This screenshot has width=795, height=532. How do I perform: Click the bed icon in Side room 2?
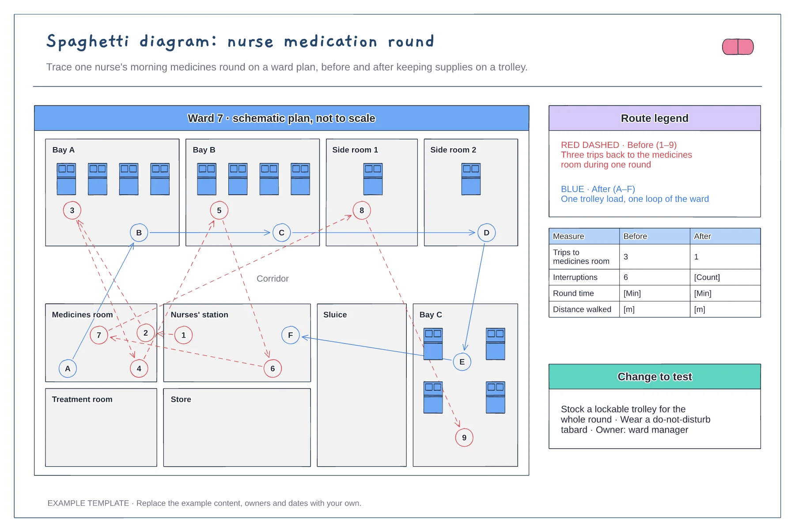pos(471,179)
